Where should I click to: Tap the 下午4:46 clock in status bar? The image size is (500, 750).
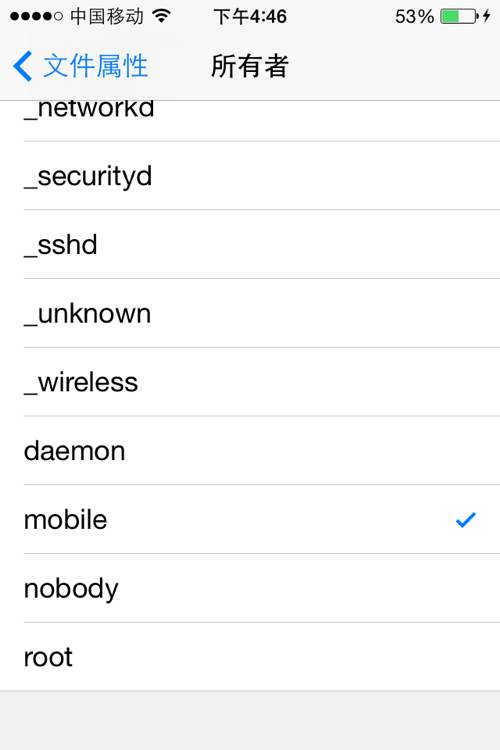250,16
